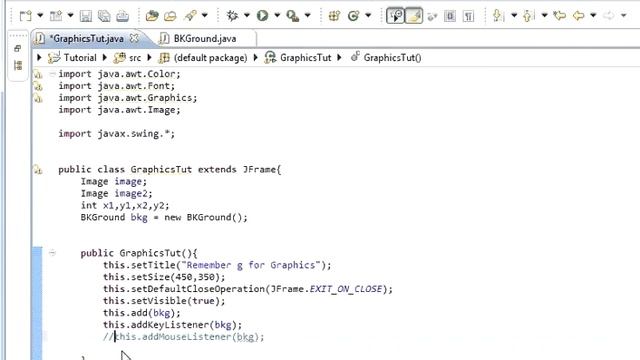Expand breadcrumb arrow before (default package)
The image size is (640, 360).
click(149, 58)
